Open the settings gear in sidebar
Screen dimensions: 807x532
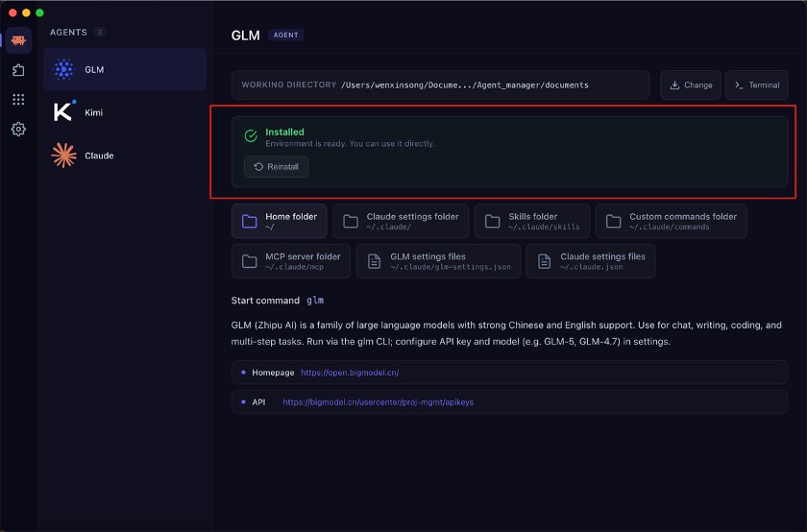click(x=18, y=129)
